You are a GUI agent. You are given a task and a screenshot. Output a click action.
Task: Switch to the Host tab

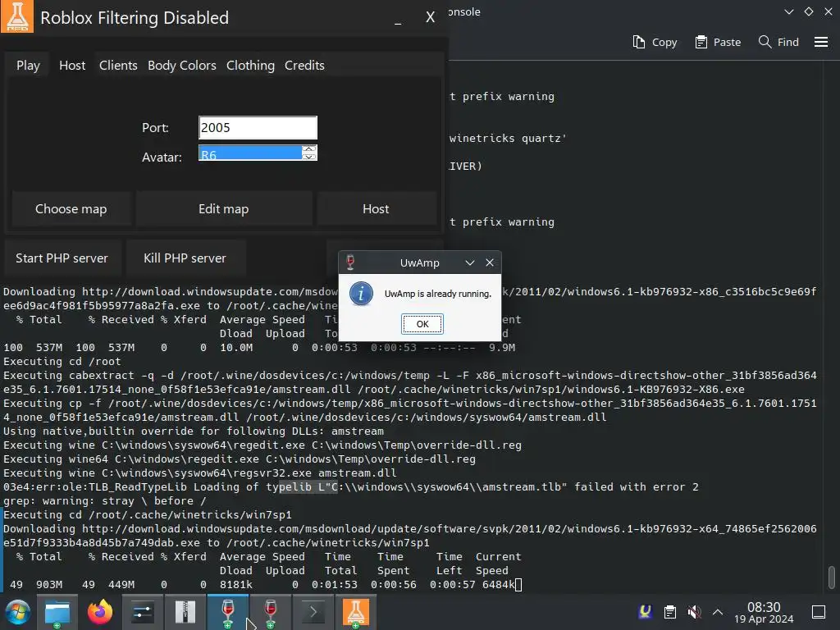72,66
